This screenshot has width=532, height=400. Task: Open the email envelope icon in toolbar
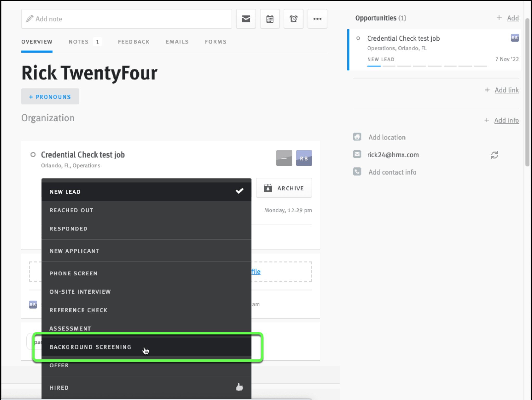coord(246,19)
